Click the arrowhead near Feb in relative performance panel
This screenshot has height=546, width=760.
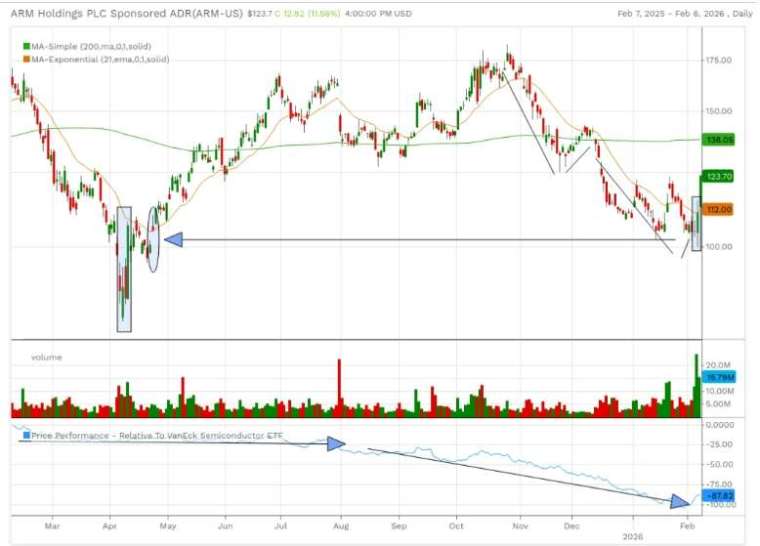point(680,500)
